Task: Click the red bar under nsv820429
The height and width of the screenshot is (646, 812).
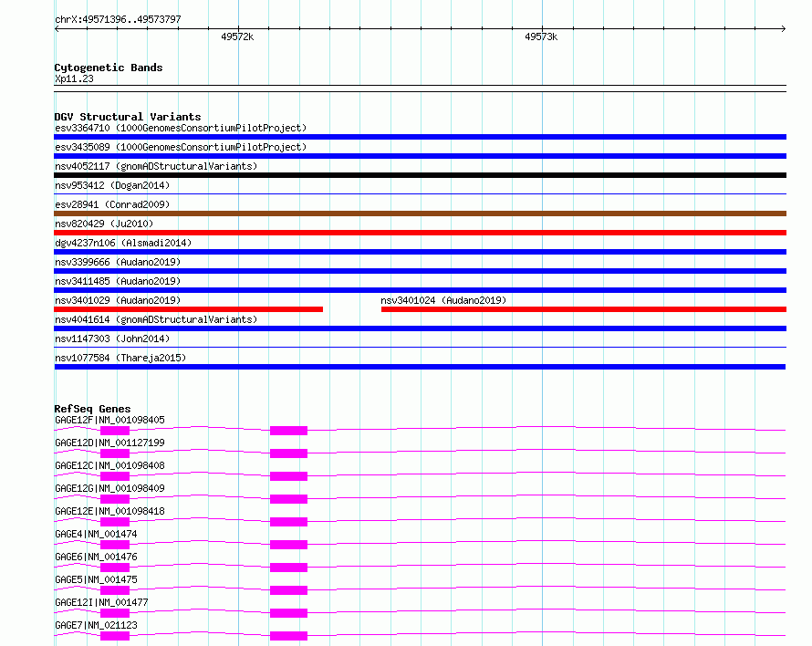Action: coord(420,233)
